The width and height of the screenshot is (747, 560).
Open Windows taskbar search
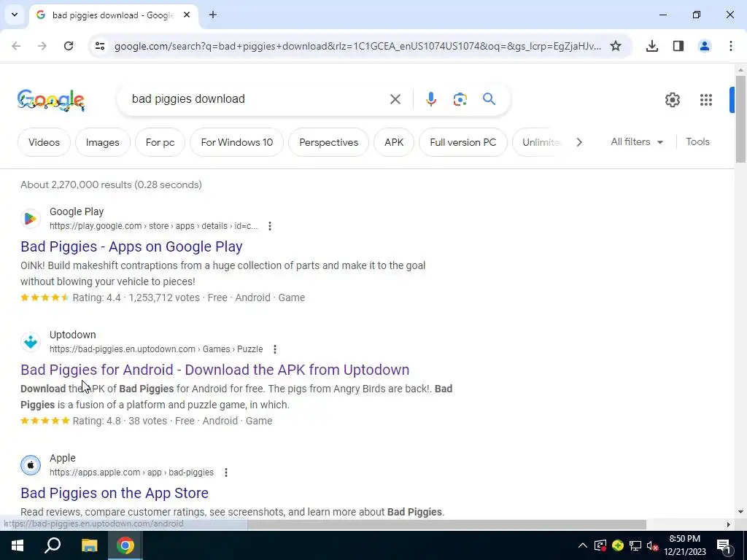(x=53, y=545)
